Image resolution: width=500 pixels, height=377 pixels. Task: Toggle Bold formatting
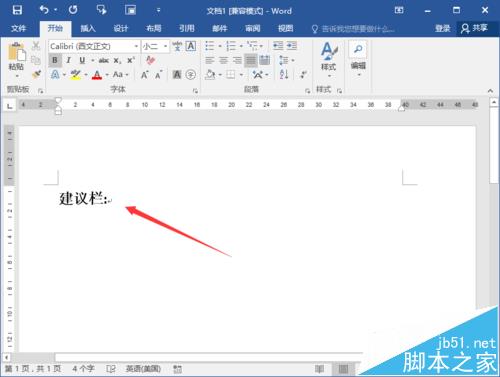(55, 60)
